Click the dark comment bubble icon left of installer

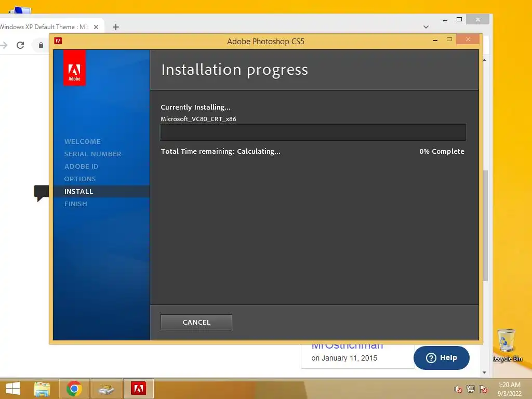click(42, 193)
